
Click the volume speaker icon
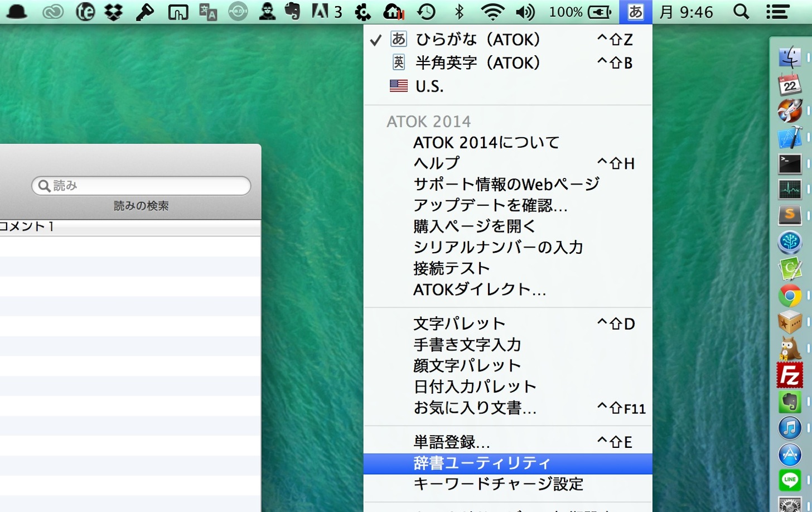pos(525,12)
